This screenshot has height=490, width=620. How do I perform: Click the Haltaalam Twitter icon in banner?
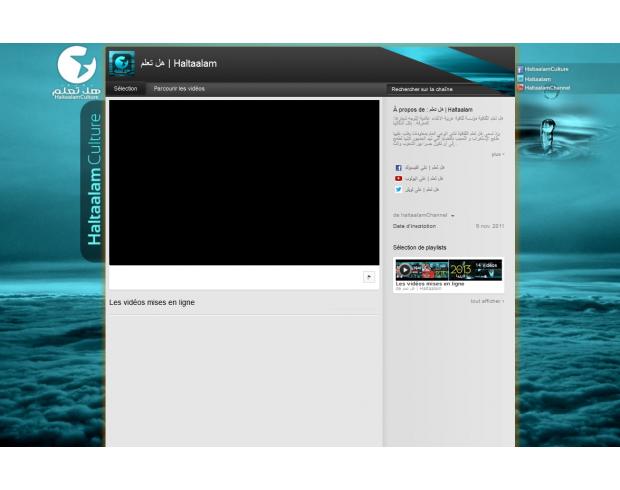(520, 79)
